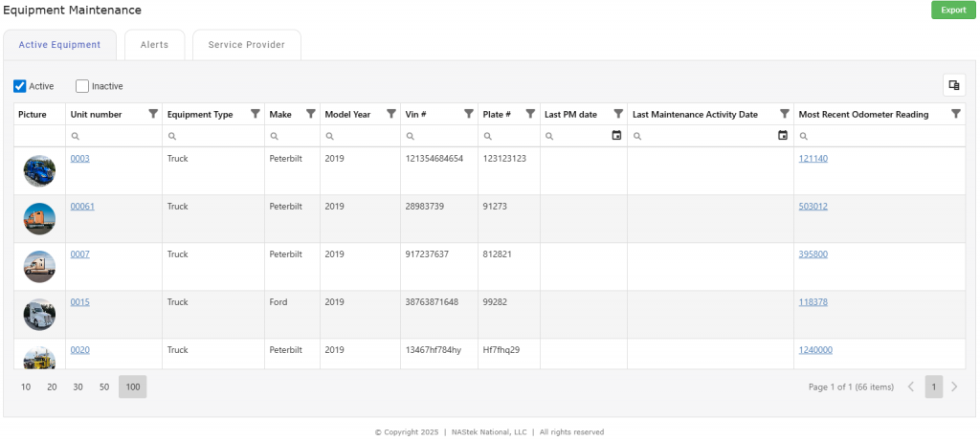Click the Equipment Type filter icon
This screenshot has width=980, height=441.
pyautogui.click(x=255, y=114)
